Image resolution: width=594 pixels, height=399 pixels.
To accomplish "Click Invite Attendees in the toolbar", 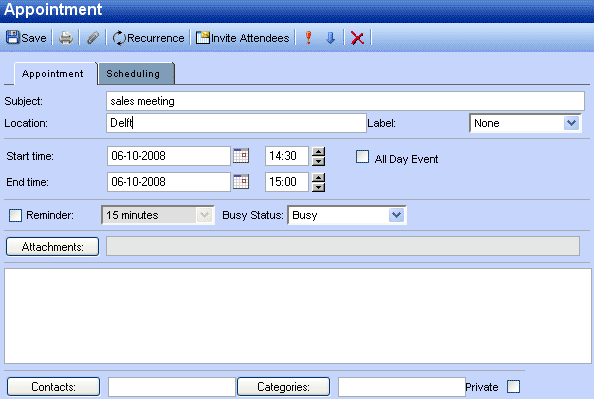I will (242, 38).
